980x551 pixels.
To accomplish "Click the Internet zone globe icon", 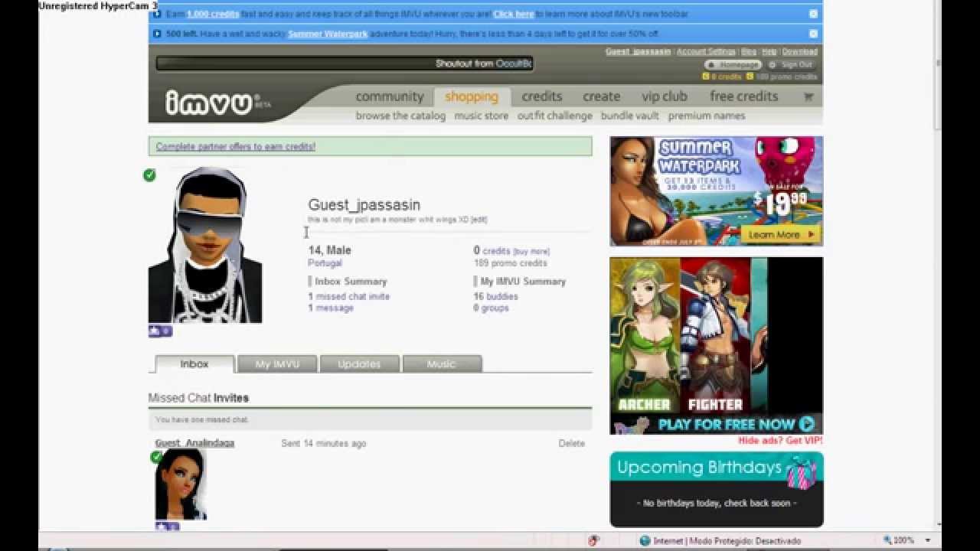I will (645, 540).
